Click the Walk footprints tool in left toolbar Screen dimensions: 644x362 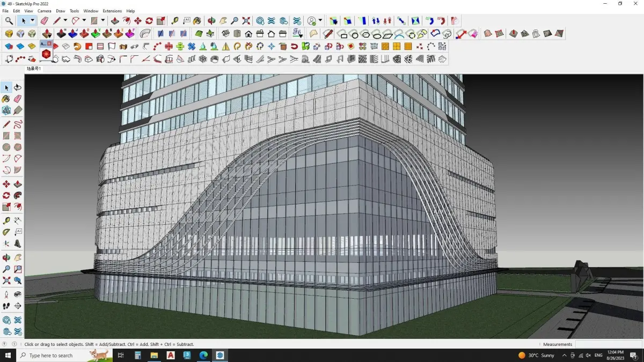6,306
